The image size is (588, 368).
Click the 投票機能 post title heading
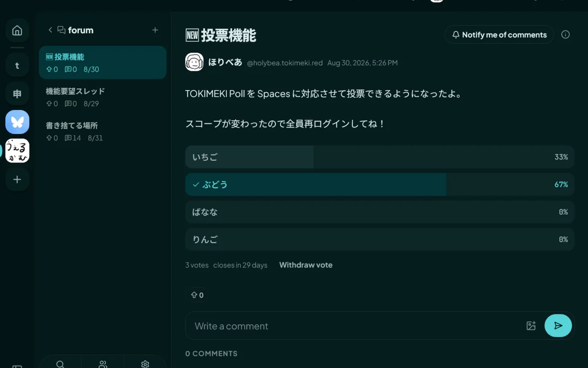(x=220, y=35)
